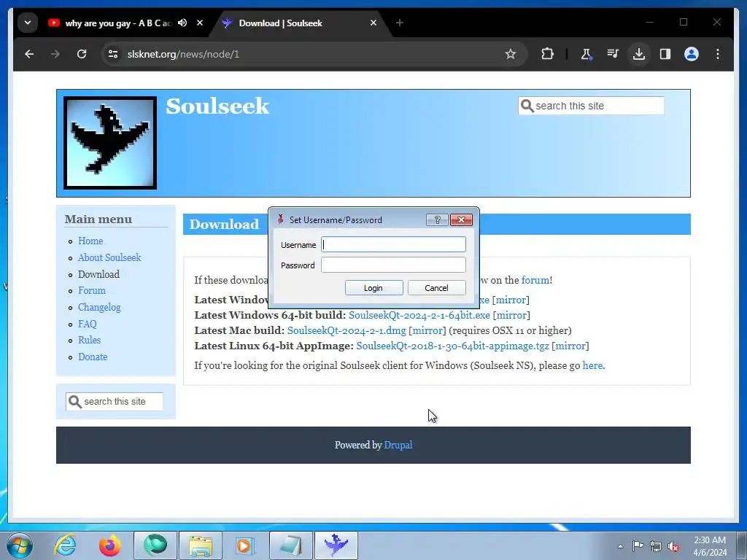Click the dialog help question mark button

point(438,219)
